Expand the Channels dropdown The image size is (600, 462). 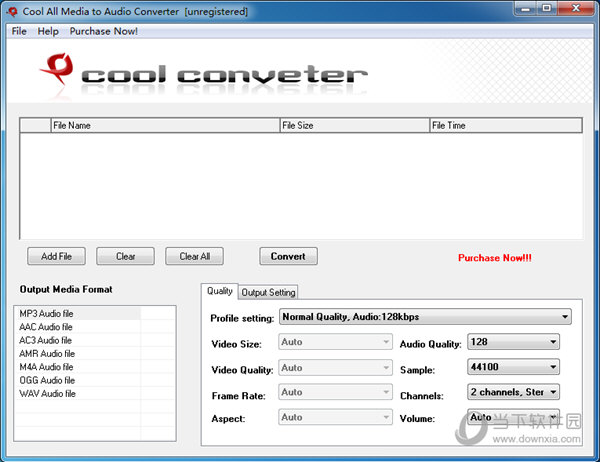pos(514,392)
